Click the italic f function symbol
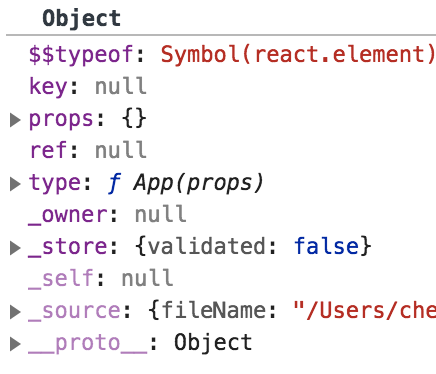The height and width of the screenshot is (374, 436). [114, 184]
